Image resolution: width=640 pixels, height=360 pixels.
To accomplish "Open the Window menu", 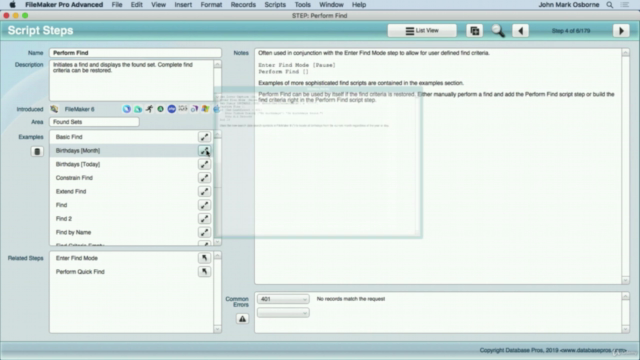I will click(331, 5).
